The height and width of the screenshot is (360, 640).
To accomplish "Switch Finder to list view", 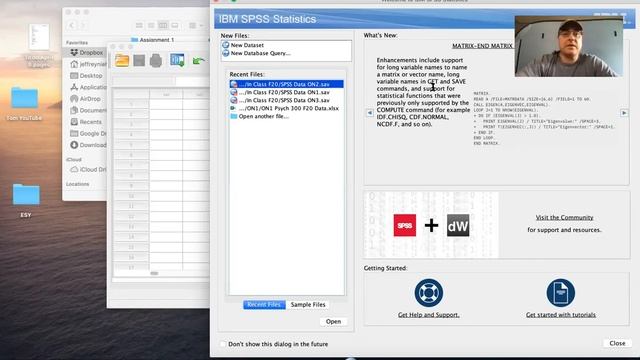I will tap(151, 25).
